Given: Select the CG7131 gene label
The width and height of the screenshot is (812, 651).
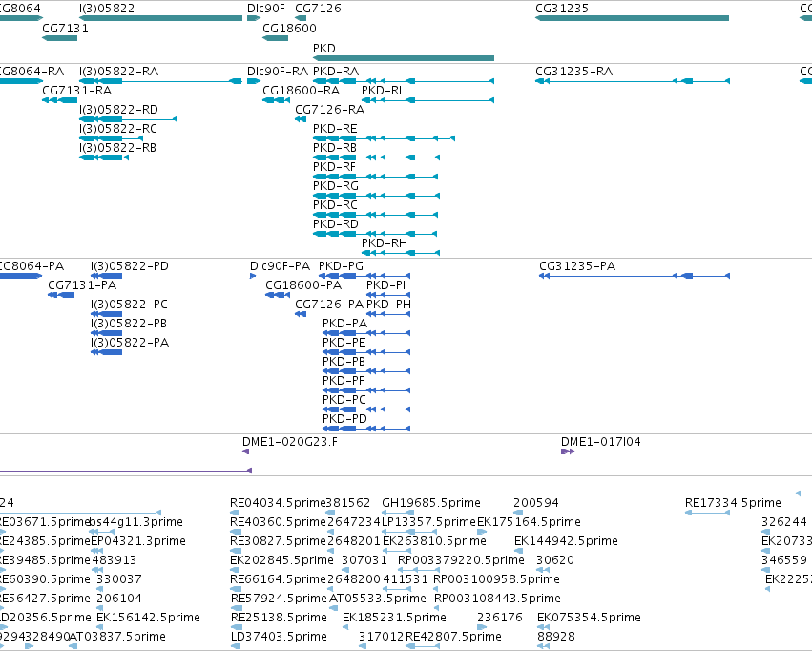Looking at the screenshot, I should click(x=65, y=28).
